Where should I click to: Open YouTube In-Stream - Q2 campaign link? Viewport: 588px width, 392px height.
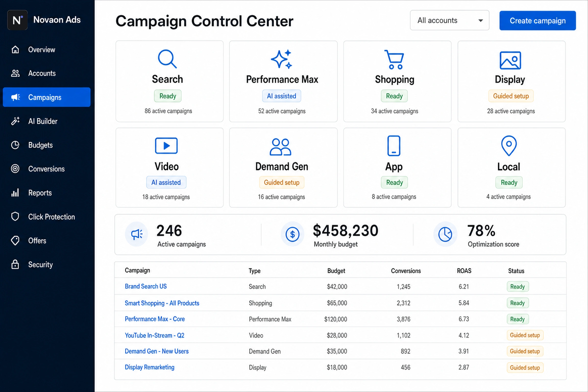tap(154, 335)
